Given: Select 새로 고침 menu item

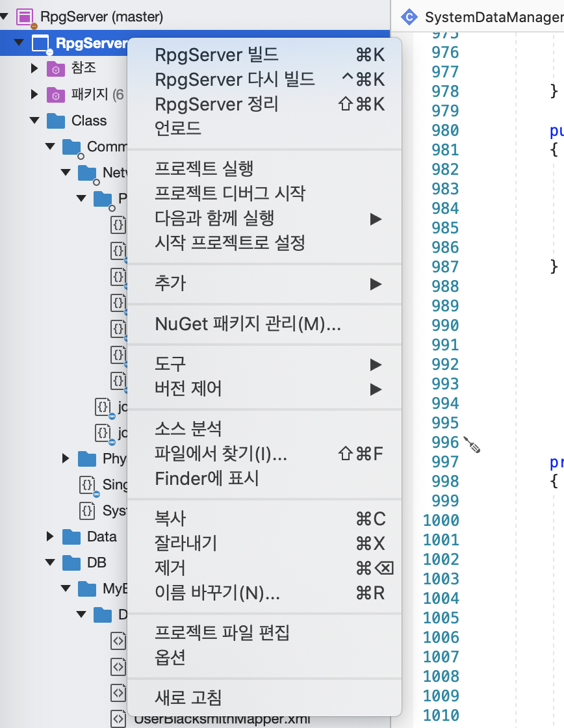Looking at the screenshot, I should [264, 697].
